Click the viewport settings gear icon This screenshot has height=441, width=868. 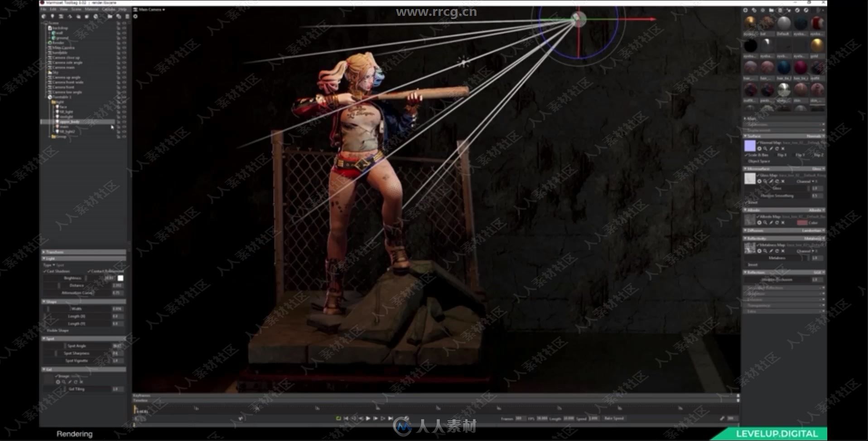tap(135, 16)
